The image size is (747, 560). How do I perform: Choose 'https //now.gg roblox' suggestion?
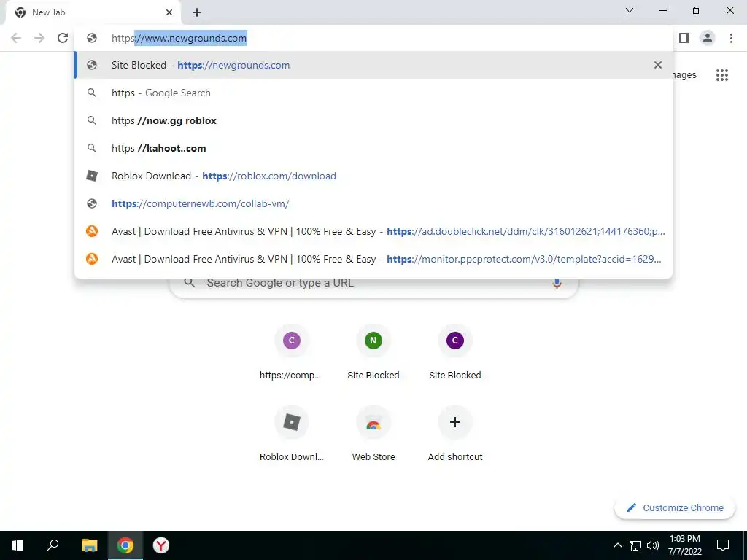(373, 120)
